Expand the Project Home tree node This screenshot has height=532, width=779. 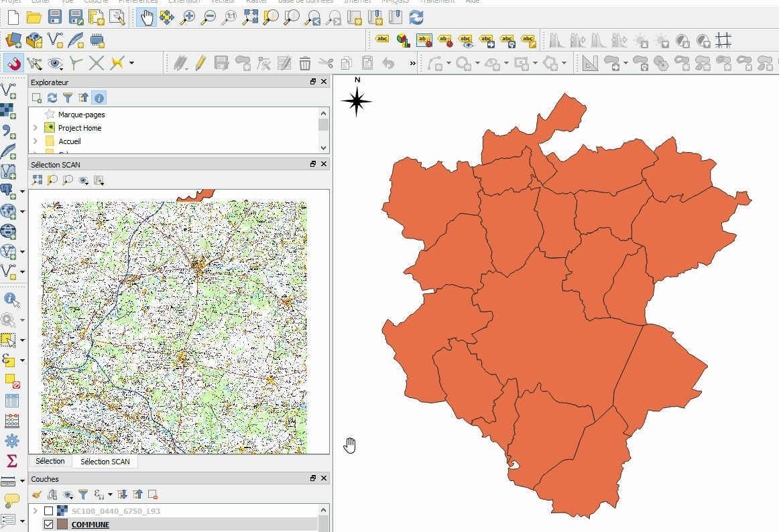click(36, 128)
